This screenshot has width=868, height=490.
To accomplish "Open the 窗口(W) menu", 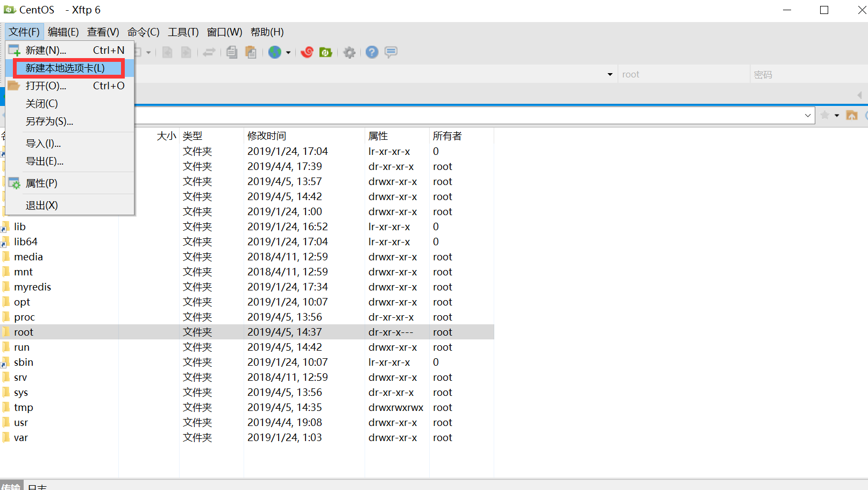I will (x=225, y=32).
